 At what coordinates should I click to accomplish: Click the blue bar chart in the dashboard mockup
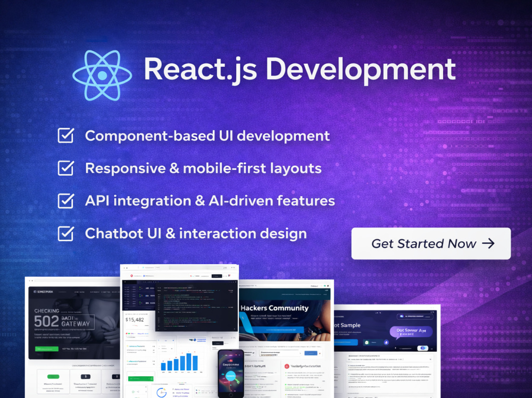click(179, 362)
